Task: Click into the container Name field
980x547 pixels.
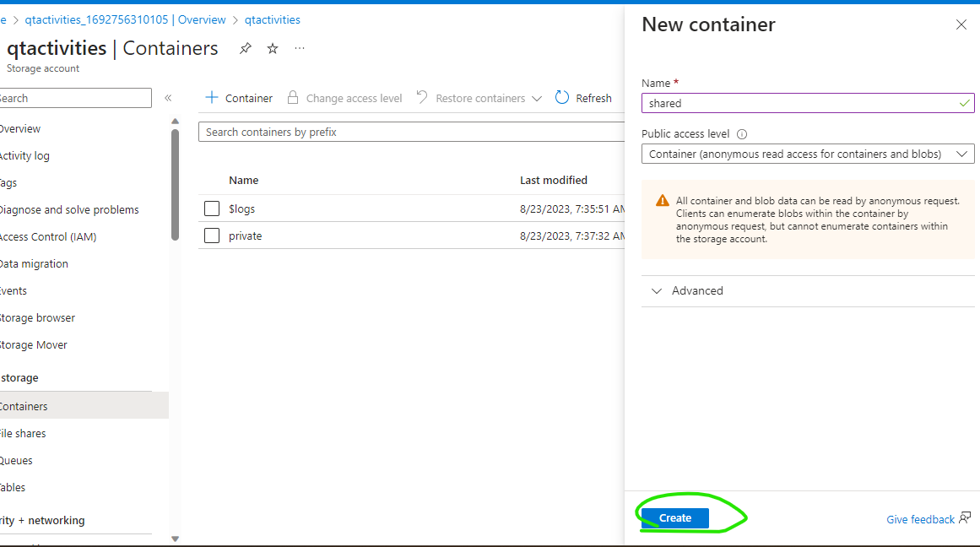Action: pos(808,103)
